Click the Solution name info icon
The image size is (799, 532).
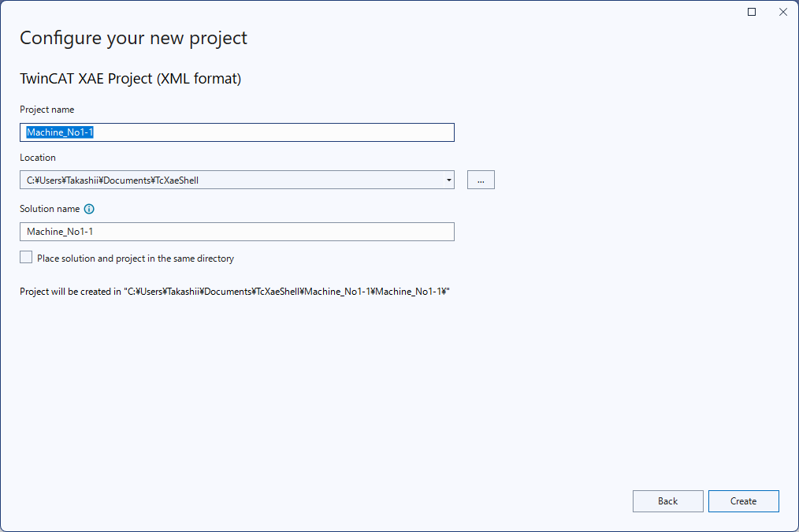point(89,209)
